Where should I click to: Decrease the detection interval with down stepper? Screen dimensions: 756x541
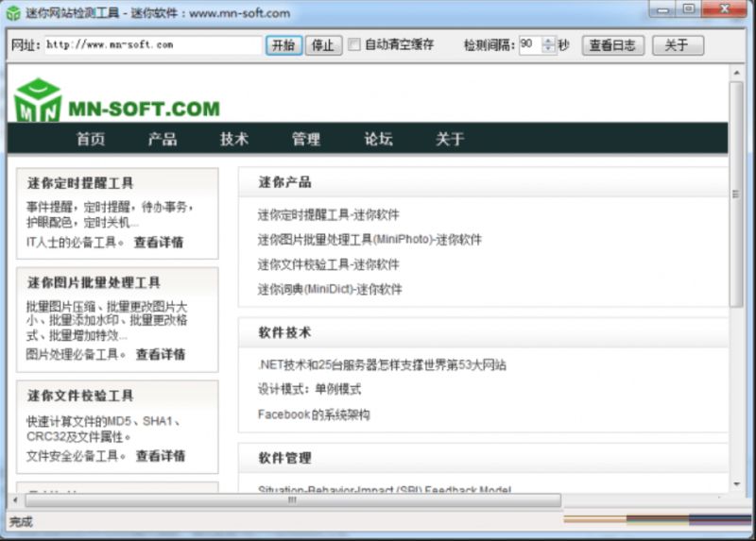[548, 49]
